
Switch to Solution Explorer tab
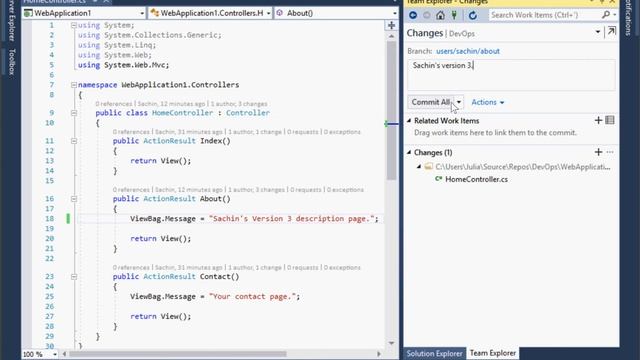(x=434, y=353)
